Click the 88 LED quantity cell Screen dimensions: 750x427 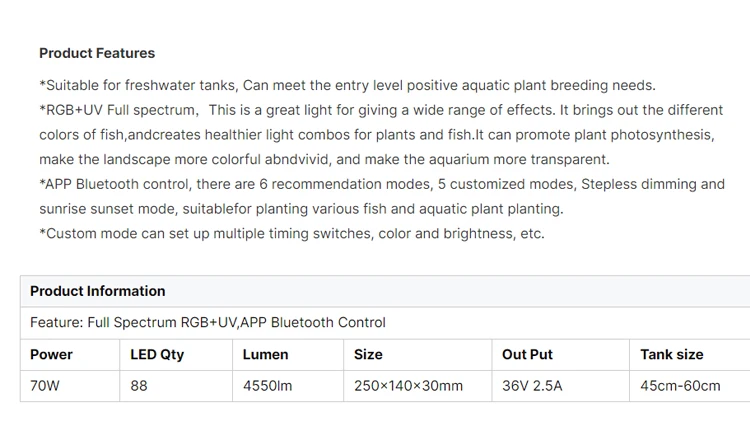pos(176,386)
